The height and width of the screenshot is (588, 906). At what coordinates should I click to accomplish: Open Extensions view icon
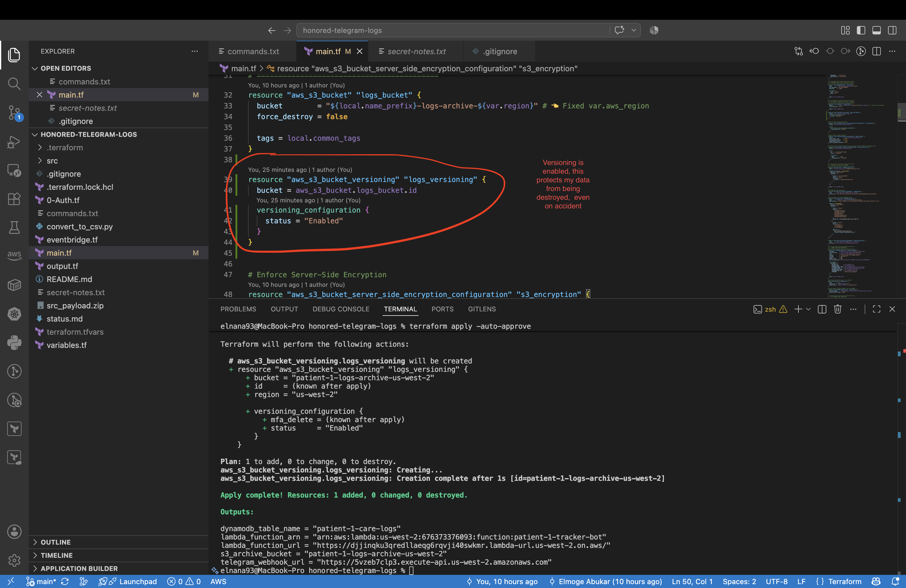[14, 198]
